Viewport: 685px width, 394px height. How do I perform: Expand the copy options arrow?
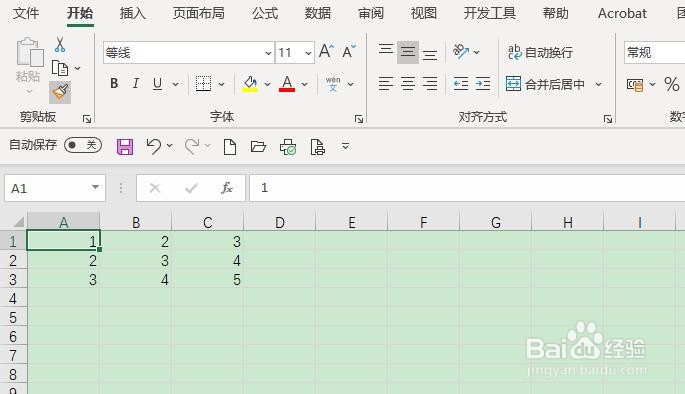coord(77,69)
